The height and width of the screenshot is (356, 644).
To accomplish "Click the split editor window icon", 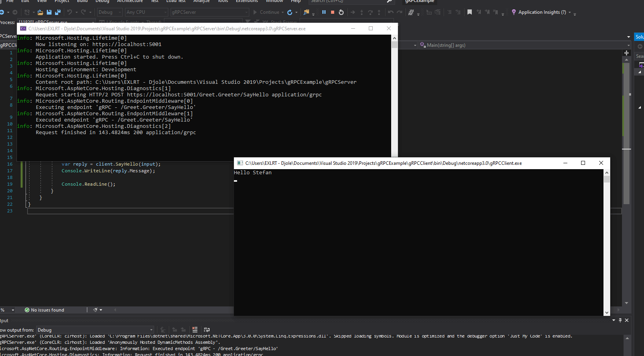I will (x=626, y=53).
